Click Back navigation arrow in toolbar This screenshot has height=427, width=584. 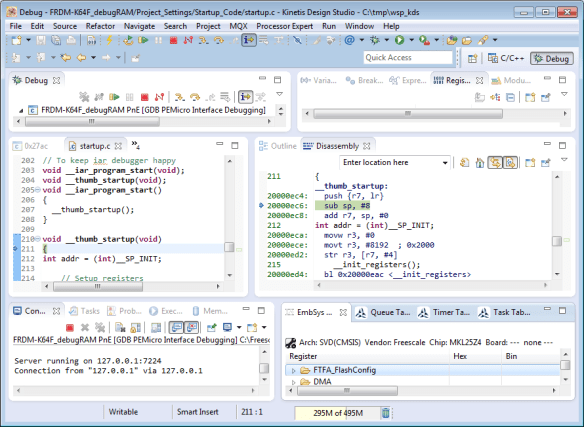[81, 58]
